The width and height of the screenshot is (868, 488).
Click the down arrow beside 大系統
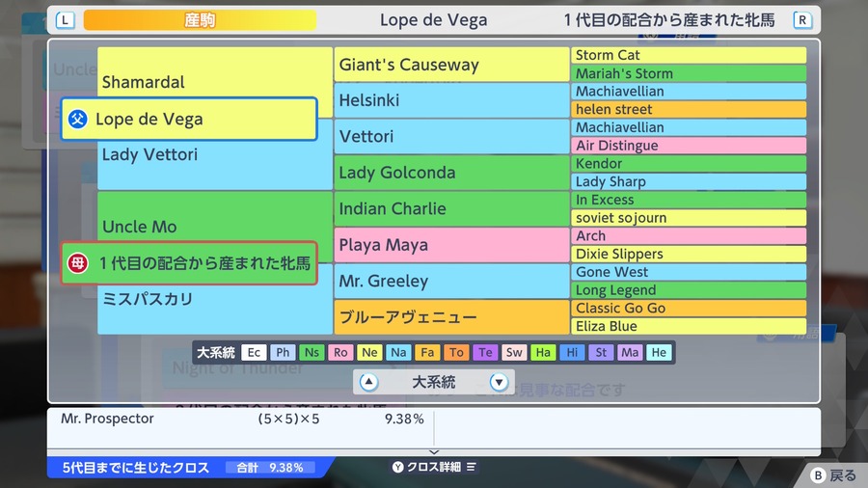(x=499, y=382)
